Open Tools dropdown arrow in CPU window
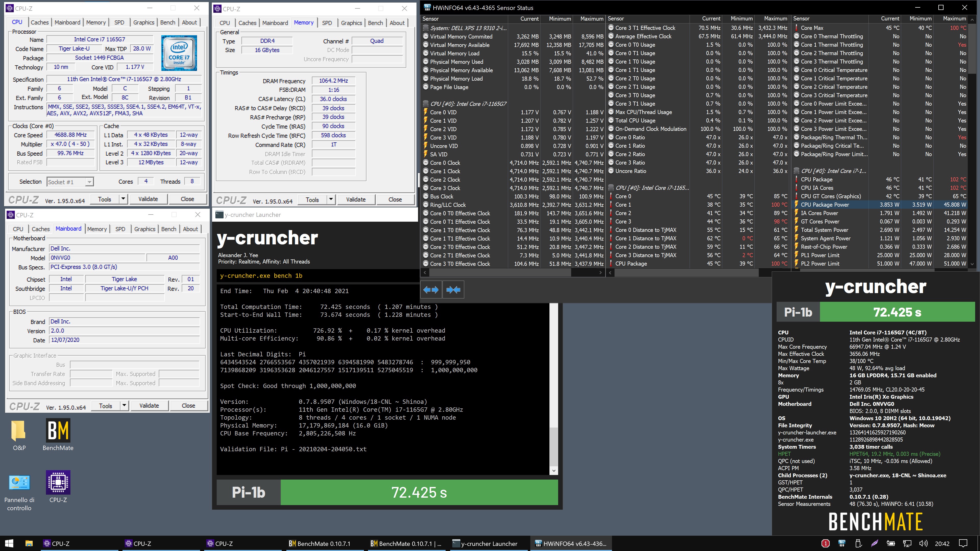Viewport: 980px width, 551px height. point(123,199)
